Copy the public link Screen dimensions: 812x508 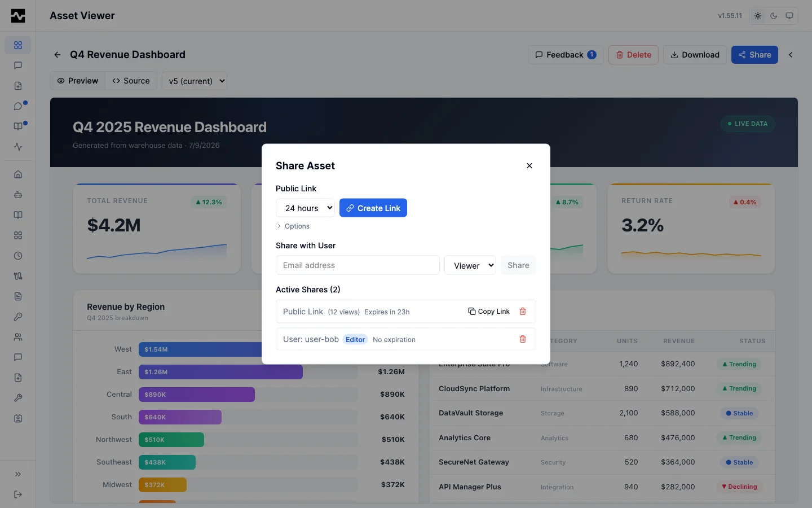pyautogui.click(x=489, y=312)
